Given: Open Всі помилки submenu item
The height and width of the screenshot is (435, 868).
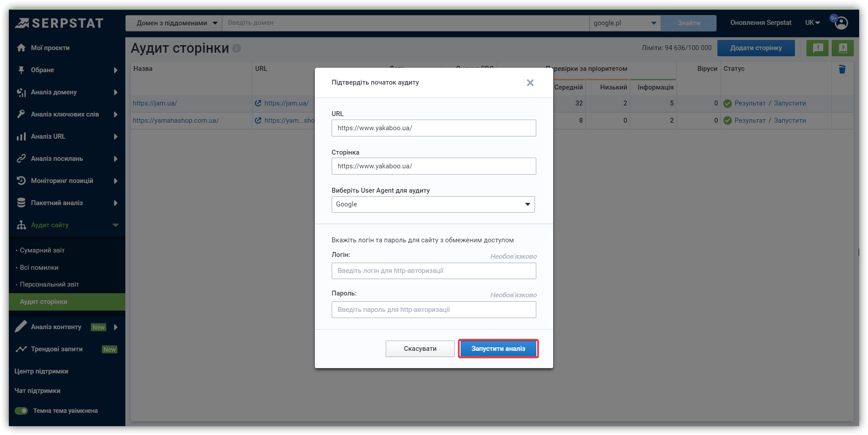Looking at the screenshot, I should pos(39,268).
